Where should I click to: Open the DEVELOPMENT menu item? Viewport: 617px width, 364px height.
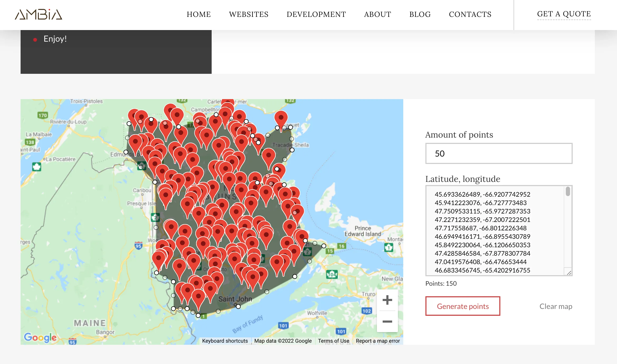316,14
